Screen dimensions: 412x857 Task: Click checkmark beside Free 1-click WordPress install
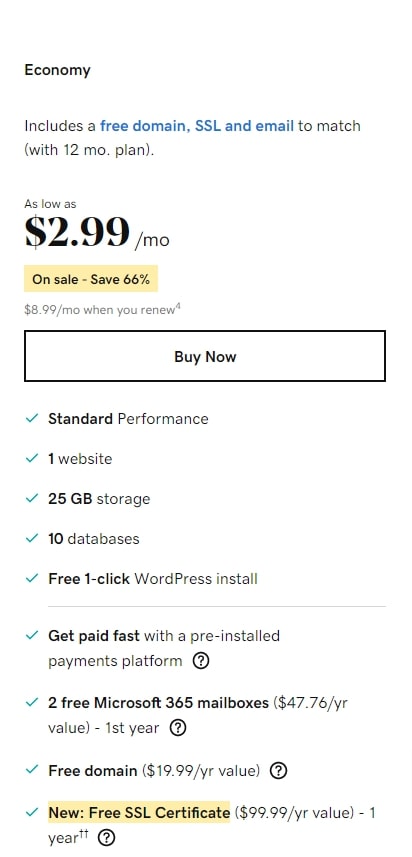(32, 578)
